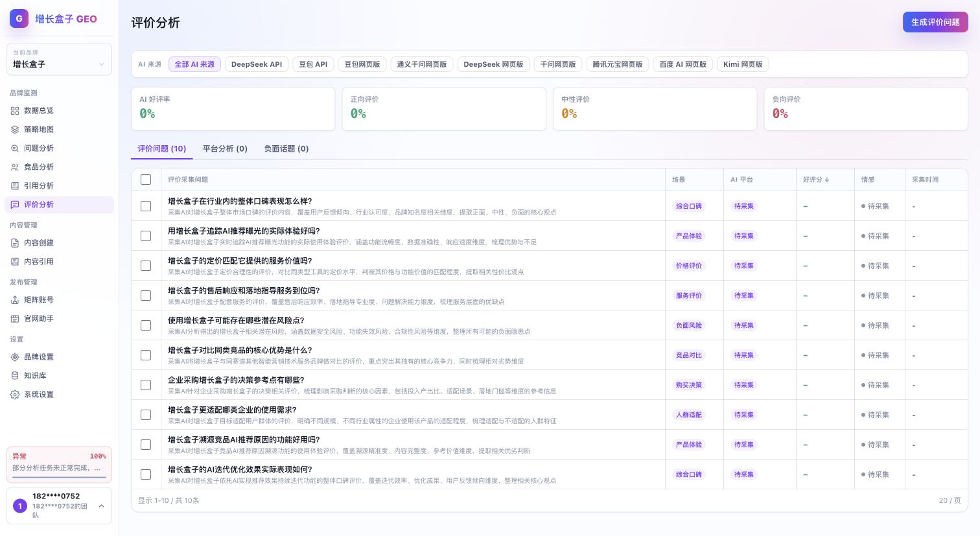The image size is (980, 536).
Task: Click the 价格评价 scene tag
Action: pyautogui.click(x=689, y=266)
